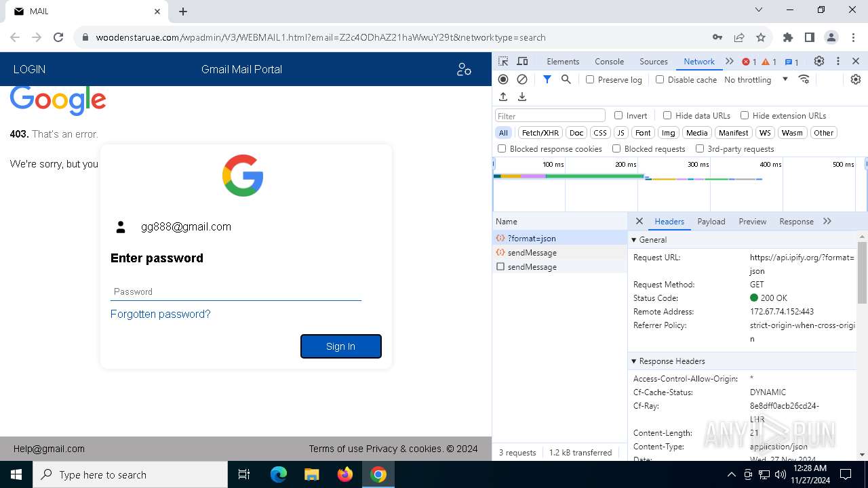Click the user settings icon in portal header
Image resolution: width=868 pixels, height=488 pixels.
pos(464,69)
